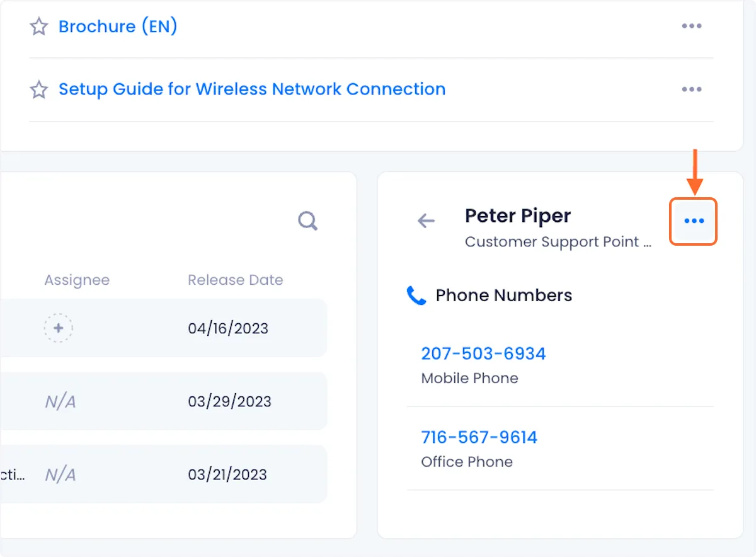756x557 pixels.
Task: Open the Brochure (EN) link
Action: [x=118, y=26]
